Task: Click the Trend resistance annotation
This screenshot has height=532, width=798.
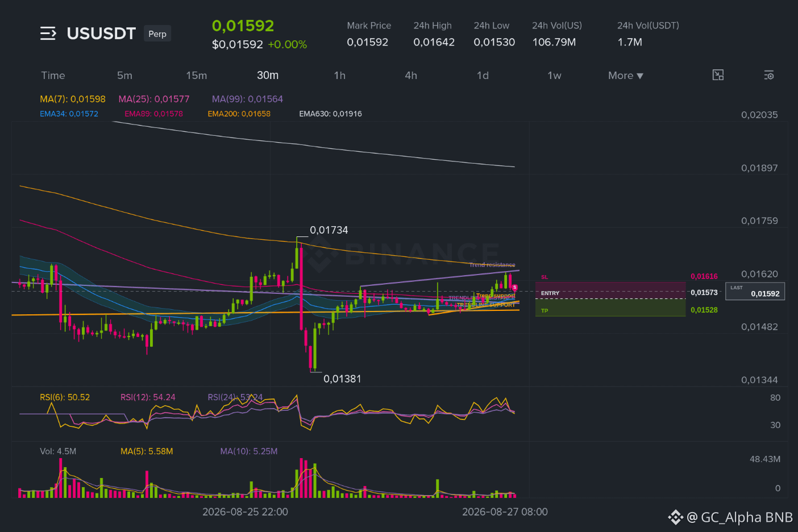Action: 492,265
